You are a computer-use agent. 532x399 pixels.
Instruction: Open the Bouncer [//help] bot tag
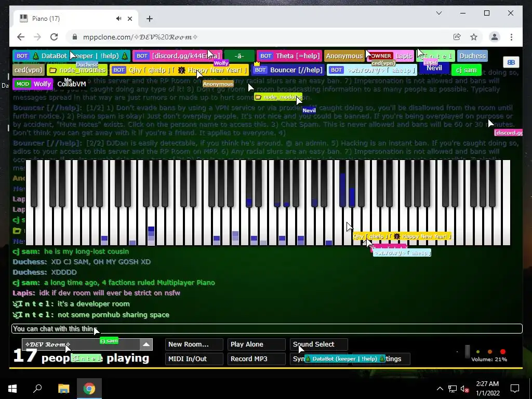pyautogui.click(x=288, y=70)
